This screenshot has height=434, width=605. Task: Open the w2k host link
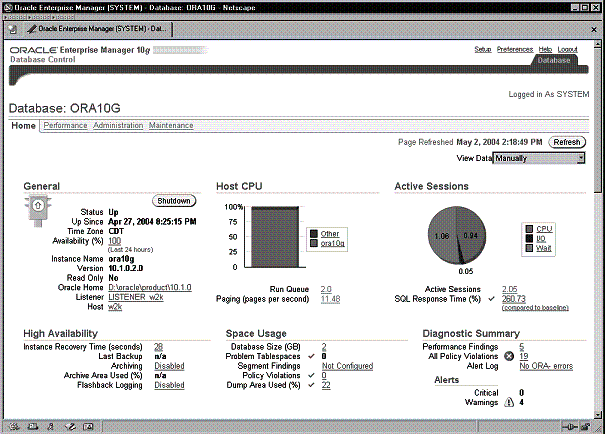(x=115, y=307)
